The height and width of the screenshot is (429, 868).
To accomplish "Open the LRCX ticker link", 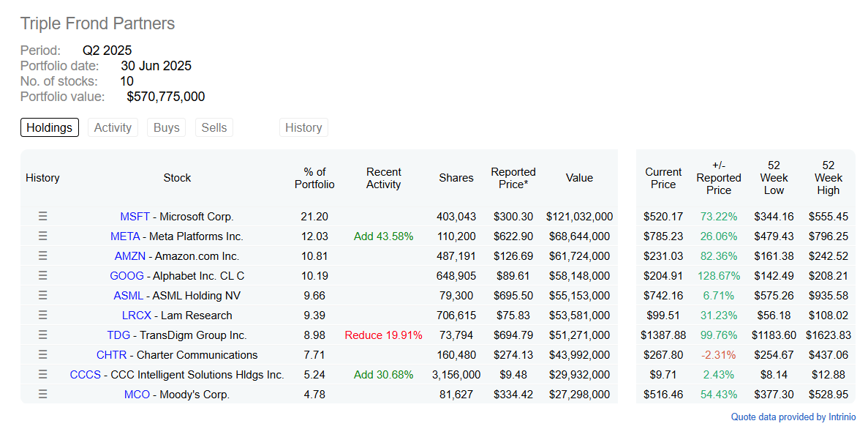I will pyautogui.click(x=136, y=316).
